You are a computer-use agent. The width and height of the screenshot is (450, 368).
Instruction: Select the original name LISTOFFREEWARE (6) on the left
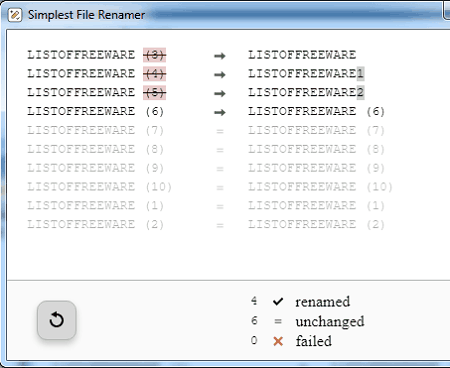(x=96, y=111)
